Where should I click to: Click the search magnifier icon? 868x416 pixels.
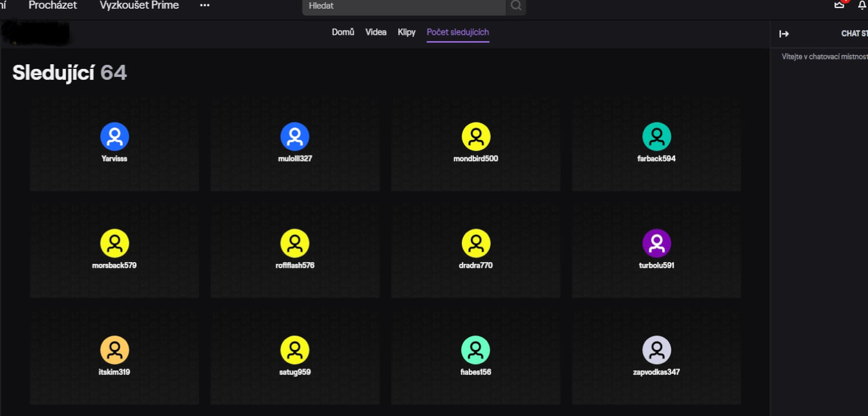tap(514, 6)
